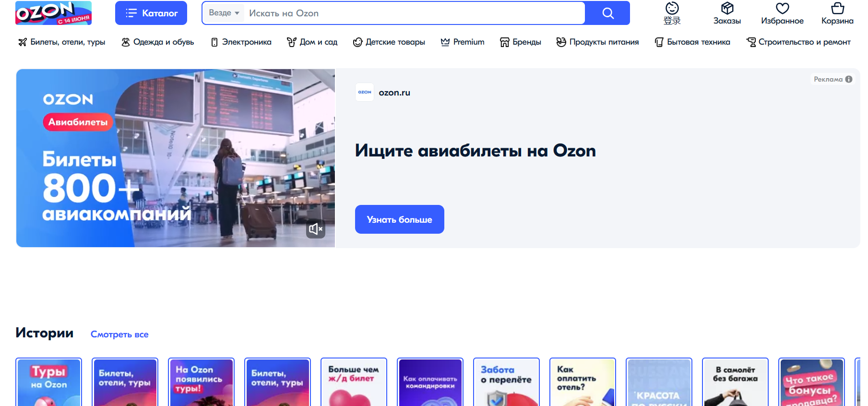The image size is (868, 406).
Task: Click the airplane icon for Билеты, отели, туры
Action: pos(23,42)
